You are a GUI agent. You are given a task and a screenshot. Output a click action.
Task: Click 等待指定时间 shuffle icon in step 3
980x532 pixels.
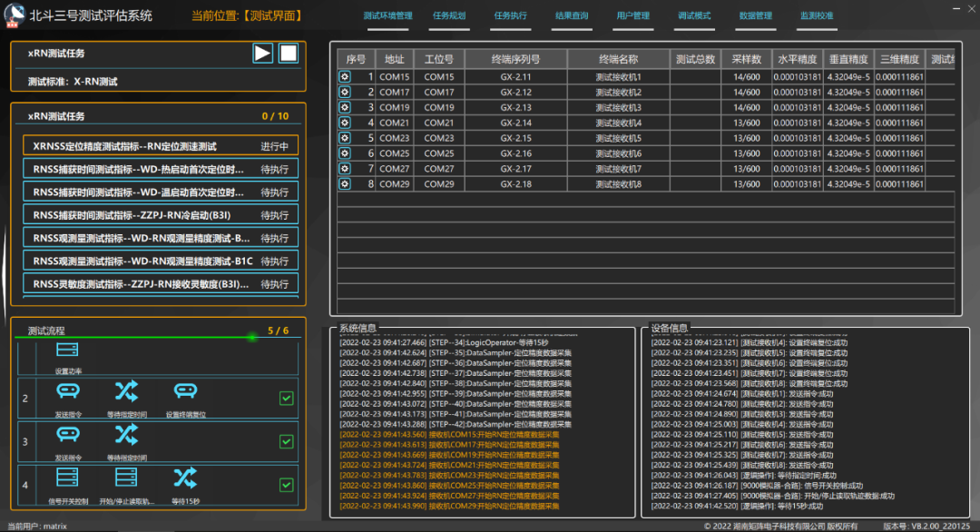pos(126,435)
